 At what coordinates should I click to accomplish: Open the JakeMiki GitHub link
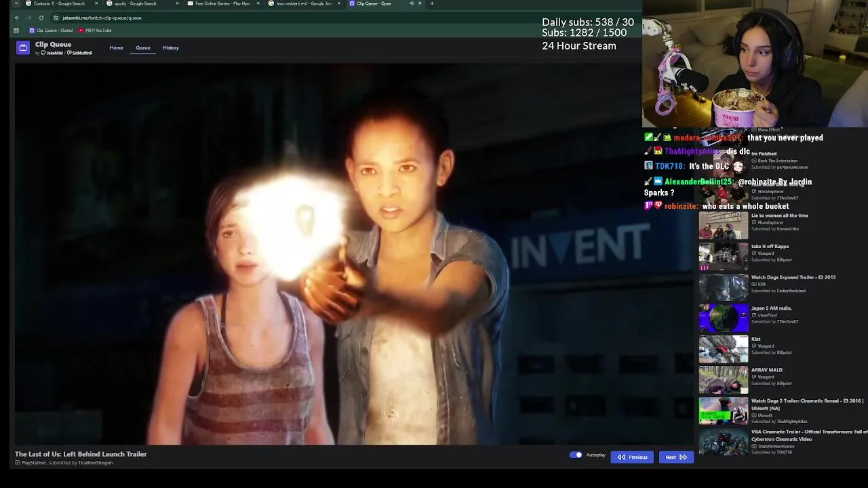click(x=51, y=53)
